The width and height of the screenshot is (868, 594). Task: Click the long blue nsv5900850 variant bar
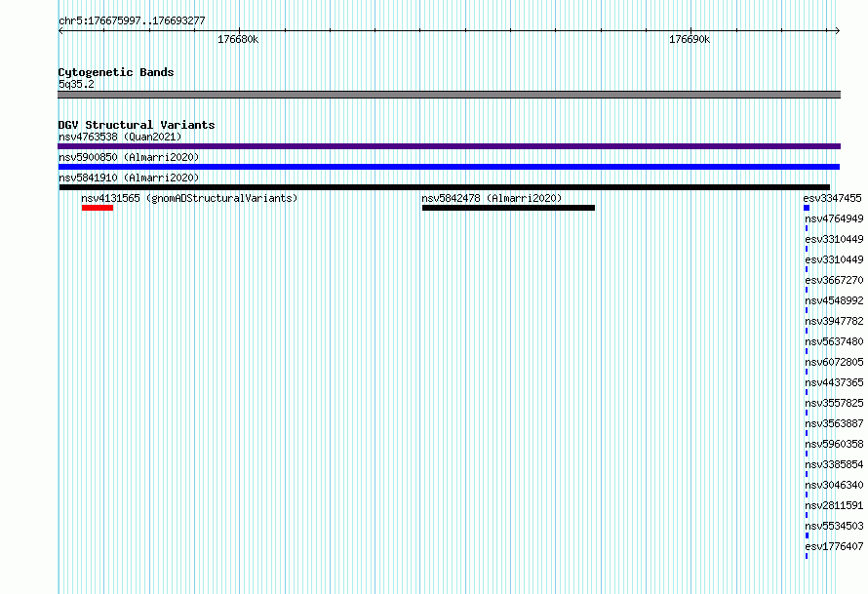coord(449,167)
